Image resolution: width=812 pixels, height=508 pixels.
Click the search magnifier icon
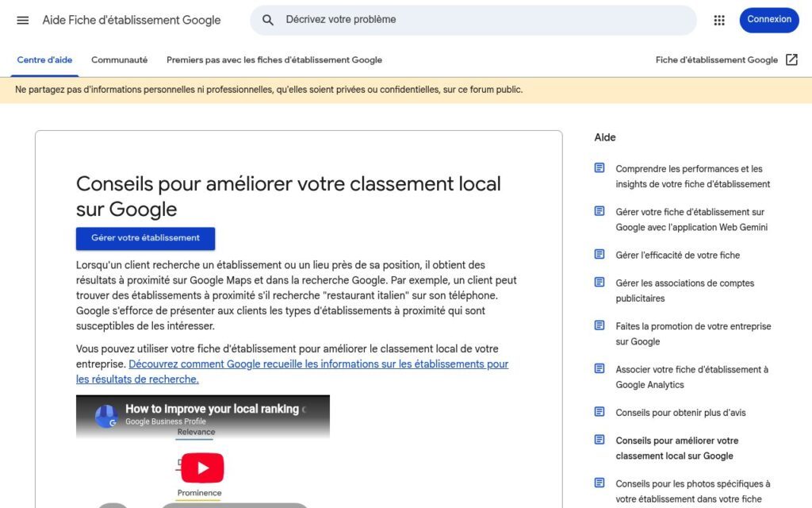point(268,20)
